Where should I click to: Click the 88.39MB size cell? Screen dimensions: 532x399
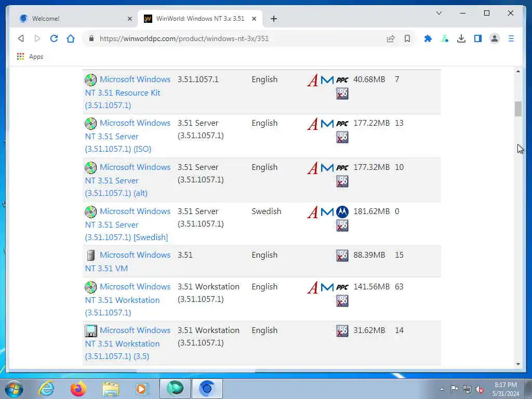click(x=369, y=255)
